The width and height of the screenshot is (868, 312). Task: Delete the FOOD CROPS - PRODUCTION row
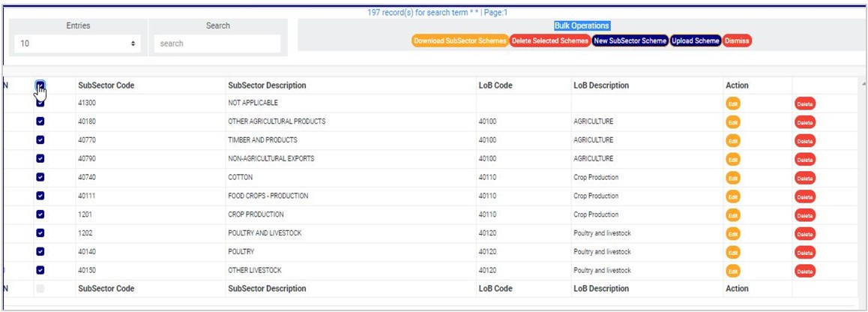tap(804, 196)
